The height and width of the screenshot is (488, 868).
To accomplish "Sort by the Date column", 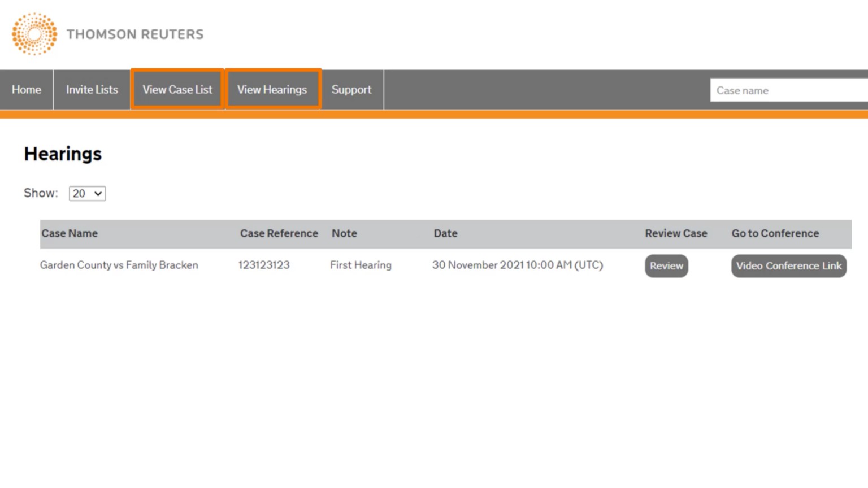I will click(x=445, y=233).
